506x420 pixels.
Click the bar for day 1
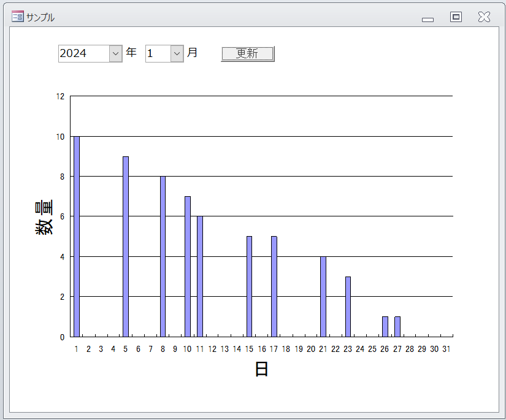coord(77,237)
